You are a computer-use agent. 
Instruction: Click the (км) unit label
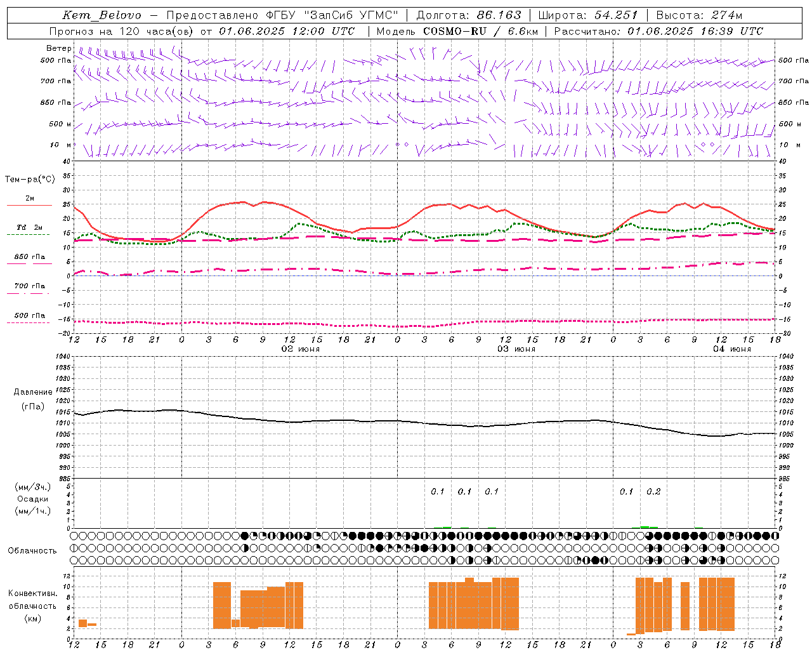coord(32,618)
